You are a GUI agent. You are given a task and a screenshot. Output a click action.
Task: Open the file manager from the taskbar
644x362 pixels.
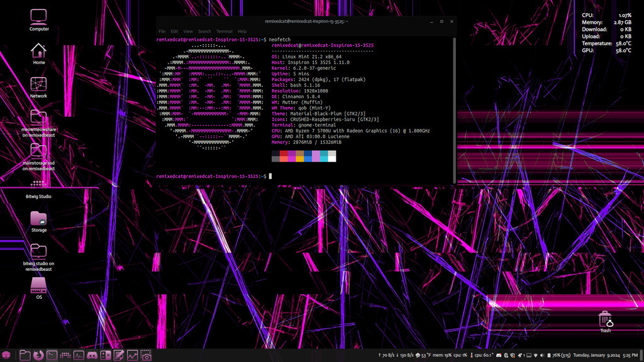(x=25, y=356)
